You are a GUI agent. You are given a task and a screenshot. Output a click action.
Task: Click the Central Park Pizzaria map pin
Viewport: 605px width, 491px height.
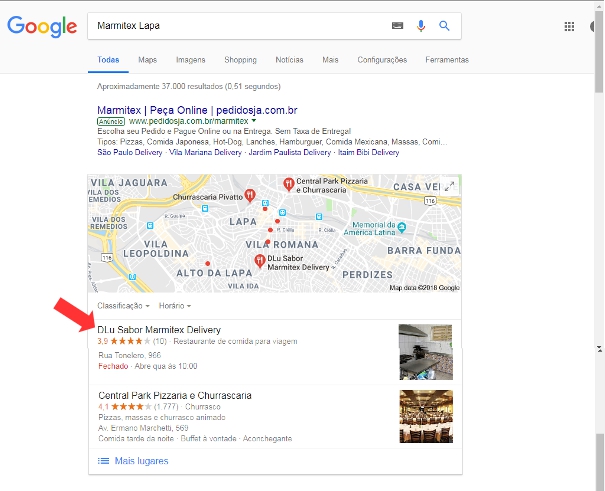289,184
